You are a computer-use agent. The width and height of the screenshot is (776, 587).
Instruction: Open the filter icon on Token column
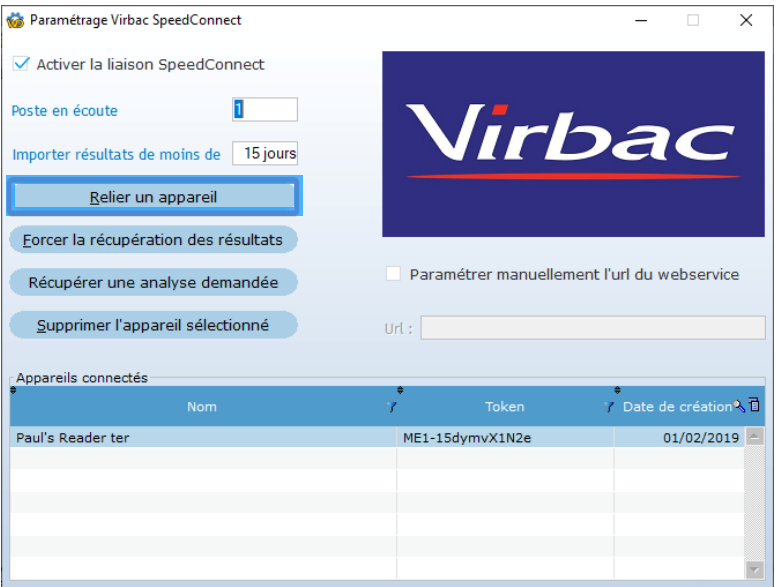[x=609, y=407]
